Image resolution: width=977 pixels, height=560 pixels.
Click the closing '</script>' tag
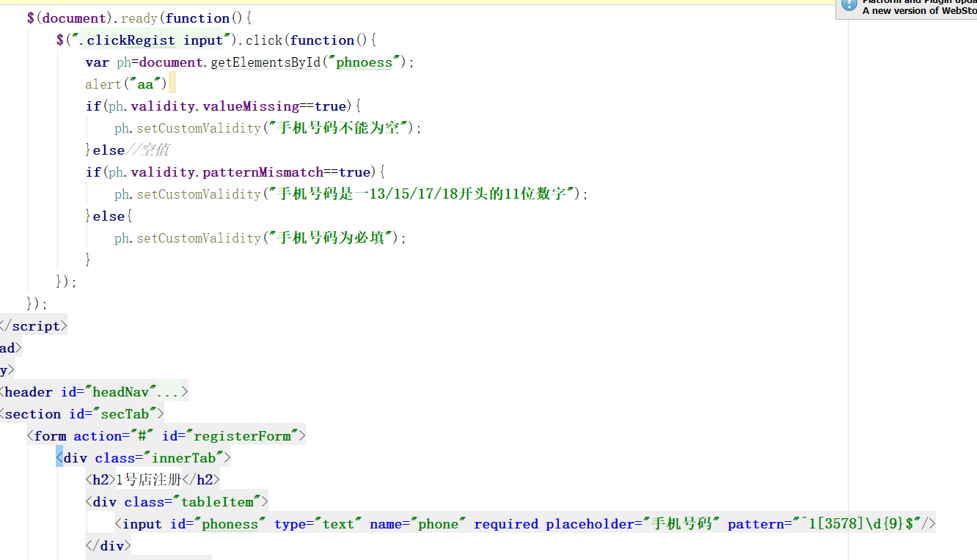[x=33, y=326]
